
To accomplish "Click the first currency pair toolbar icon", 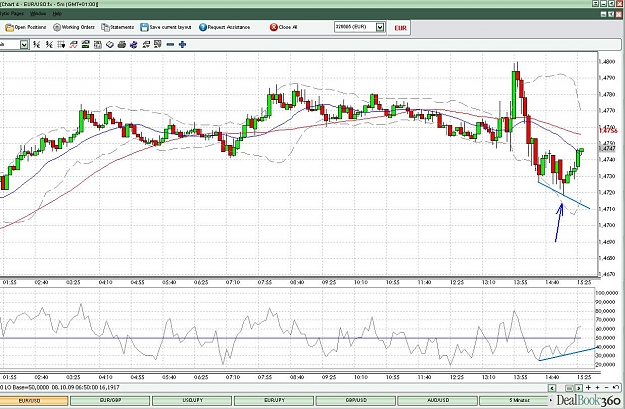I will click(37, 44).
